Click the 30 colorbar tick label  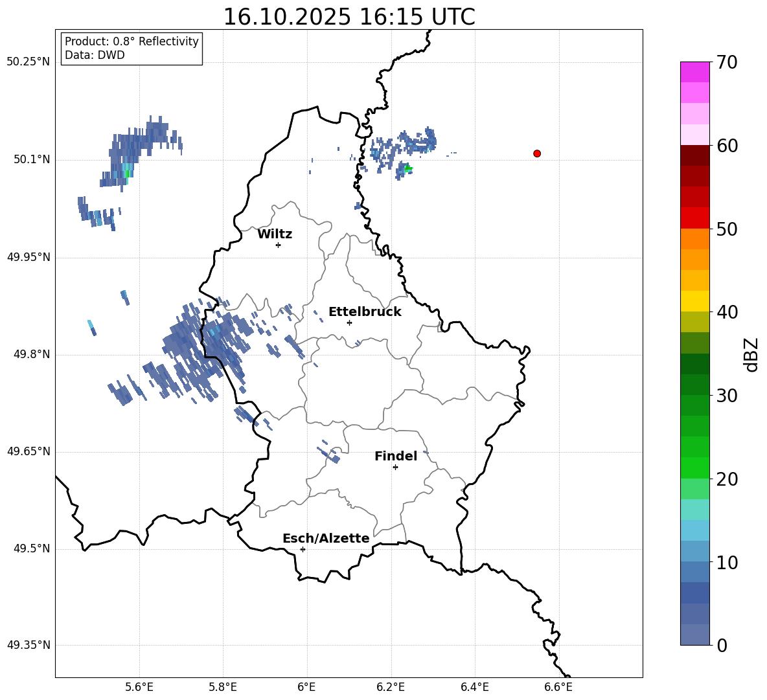pos(727,396)
